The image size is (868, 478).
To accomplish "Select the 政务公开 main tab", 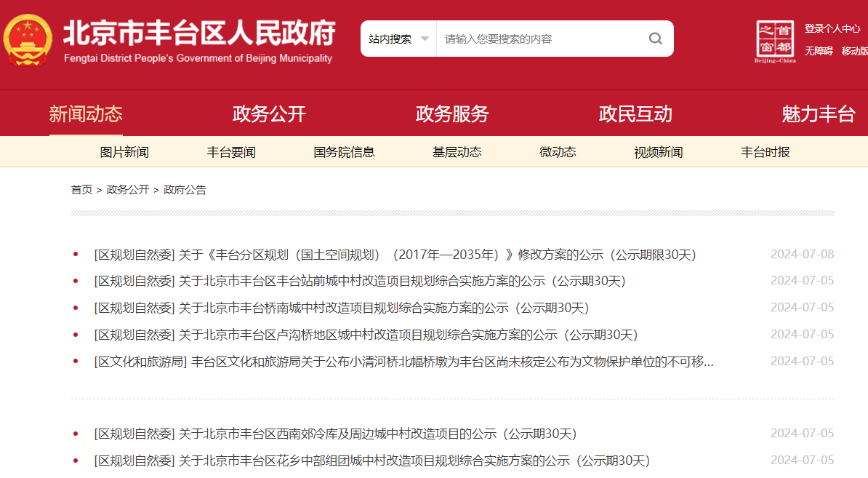I will [269, 114].
